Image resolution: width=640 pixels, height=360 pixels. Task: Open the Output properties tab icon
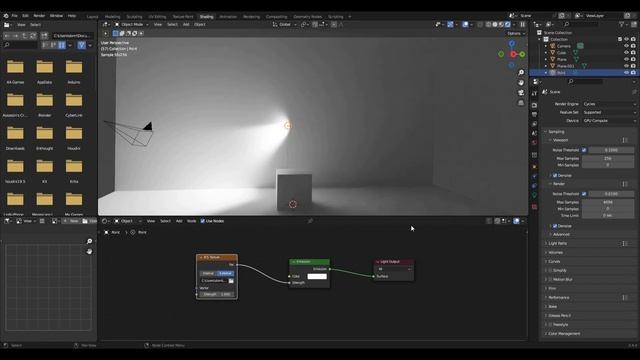tap(534, 115)
